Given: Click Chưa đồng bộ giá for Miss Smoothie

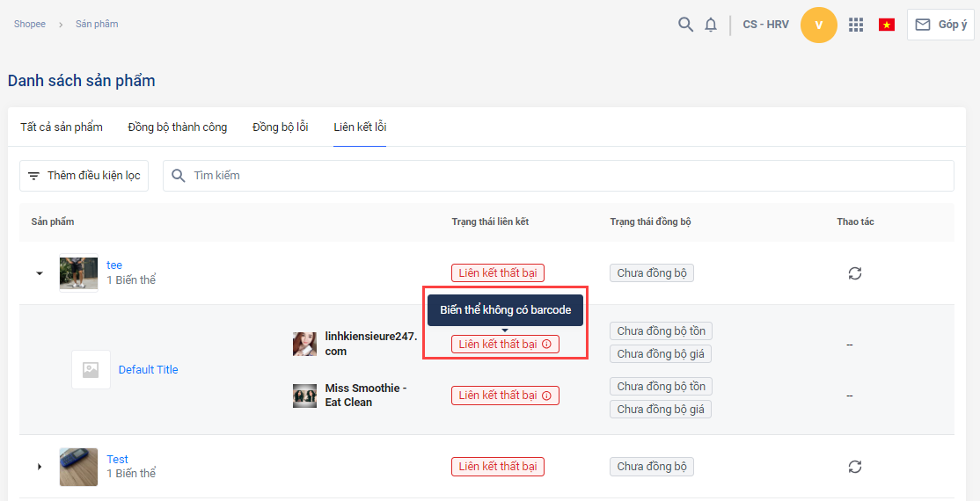Looking at the screenshot, I should [661, 410].
